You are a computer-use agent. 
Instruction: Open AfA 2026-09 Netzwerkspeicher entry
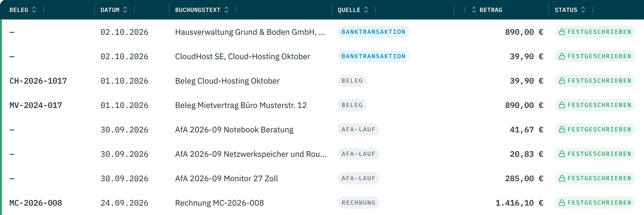(x=251, y=154)
